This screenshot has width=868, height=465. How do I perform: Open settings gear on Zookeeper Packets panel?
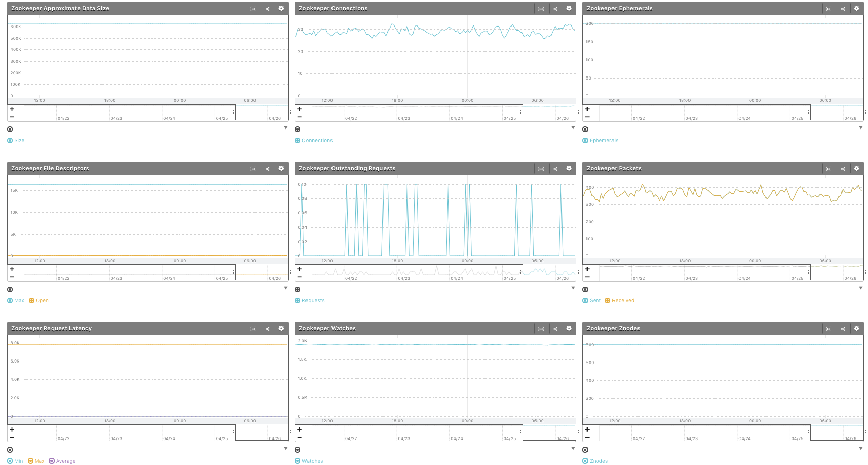pyautogui.click(x=856, y=168)
